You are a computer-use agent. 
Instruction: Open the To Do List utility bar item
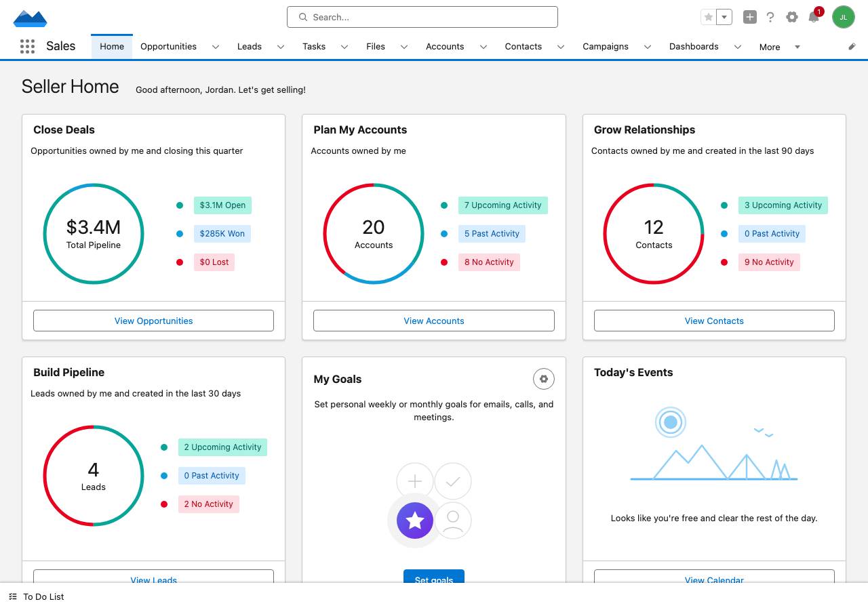[x=37, y=596]
